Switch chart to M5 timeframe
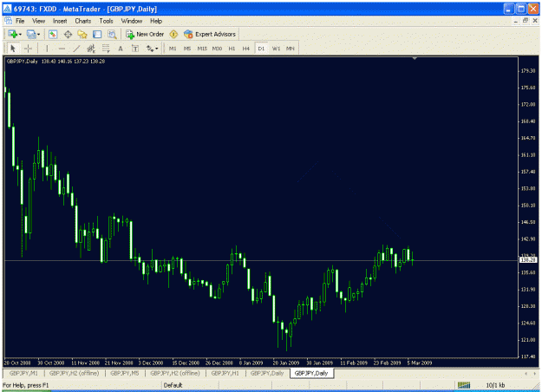Viewport: 542px width, 392px height. 187,49
